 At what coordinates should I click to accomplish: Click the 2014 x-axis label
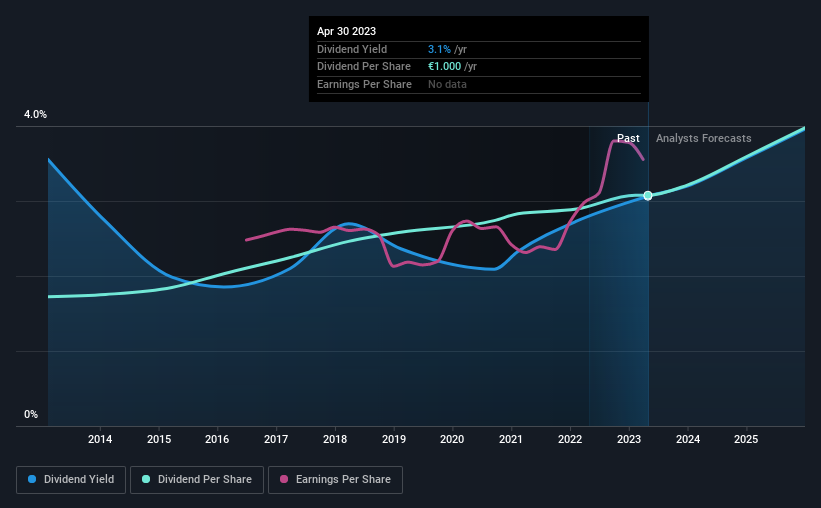99,439
